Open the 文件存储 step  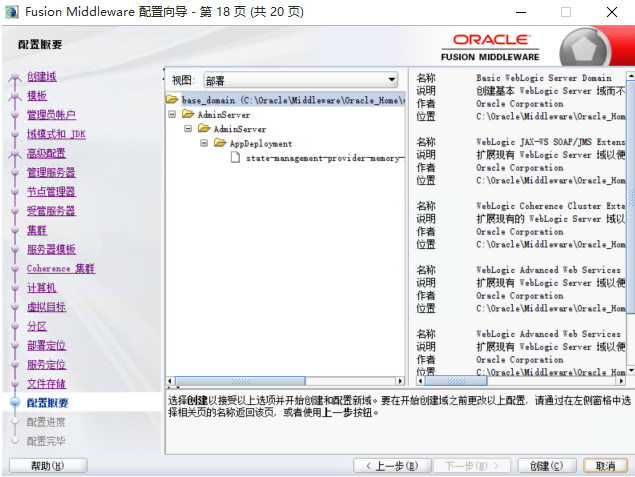pos(46,384)
